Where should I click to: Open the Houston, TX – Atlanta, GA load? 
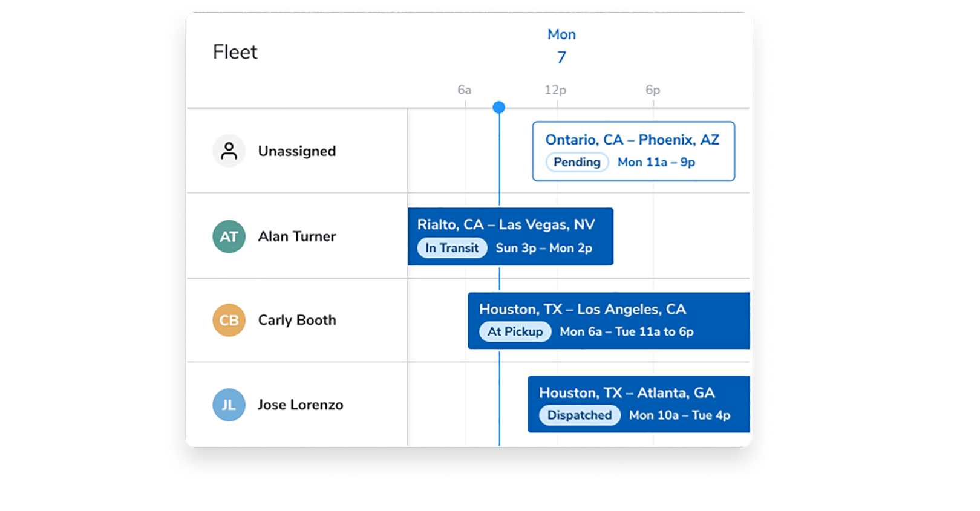pyautogui.click(x=627, y=392)
